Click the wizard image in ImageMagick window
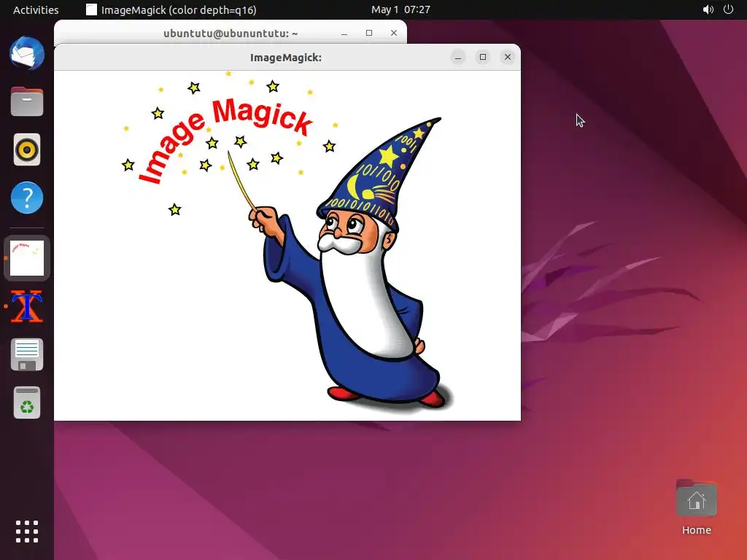747x560 pixels. [x=287, y=246]
